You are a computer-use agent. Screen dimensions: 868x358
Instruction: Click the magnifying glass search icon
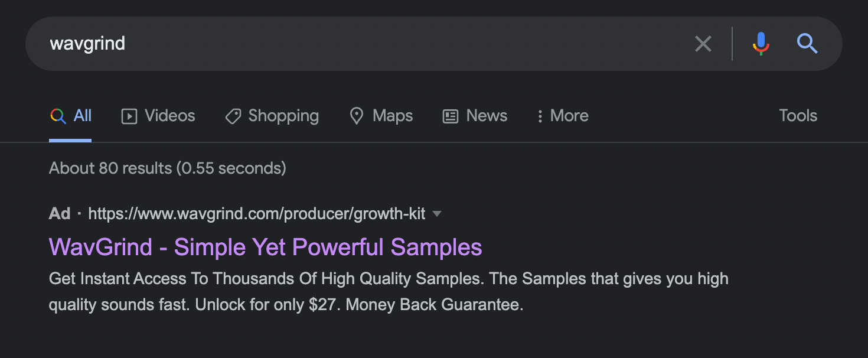tap(807, 43)
